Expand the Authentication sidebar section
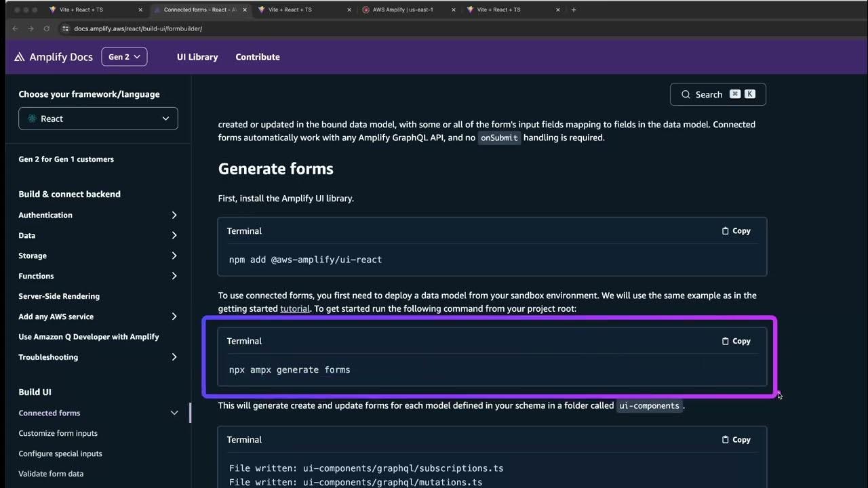868x488 pixels. (x=174, y=215)
